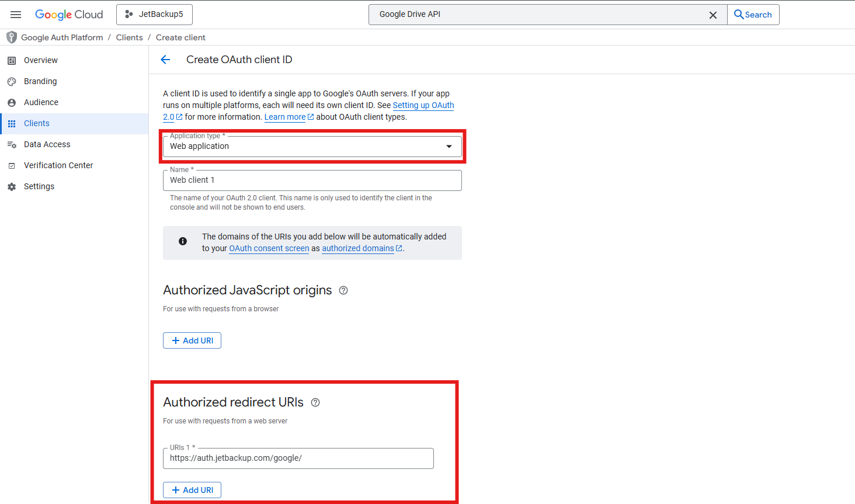This screenshot has width=855, height=504.
Task: Navigate to Verification Center
Action: (58, 165)
